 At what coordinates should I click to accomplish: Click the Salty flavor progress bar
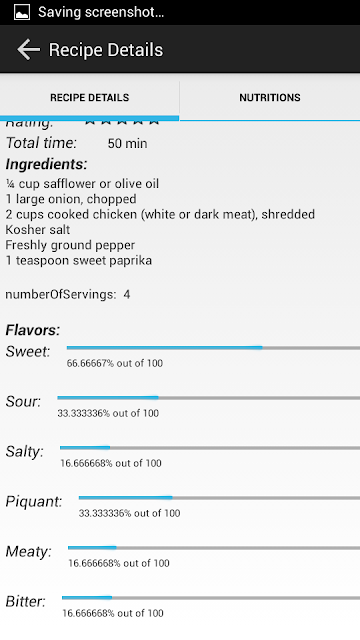click(210, 448)
